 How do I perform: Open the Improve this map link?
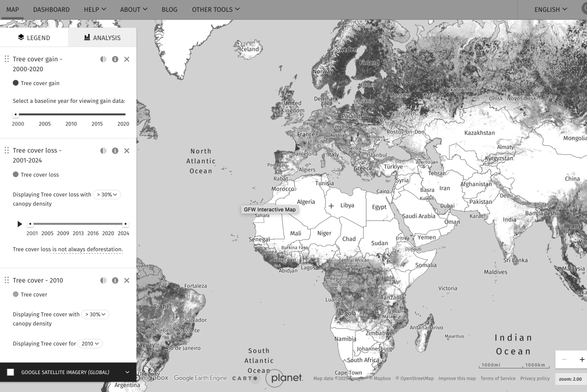coord(457,378)
